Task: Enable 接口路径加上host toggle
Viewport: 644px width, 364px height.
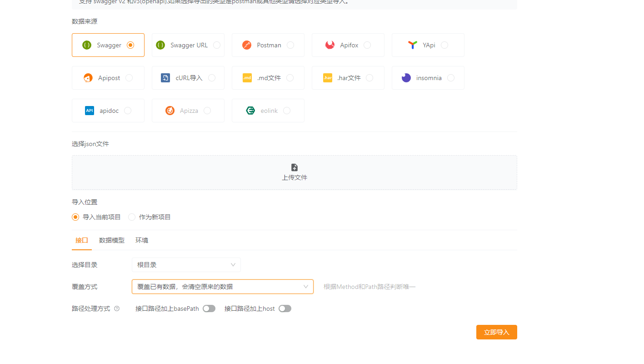Action: click(285, 308)
